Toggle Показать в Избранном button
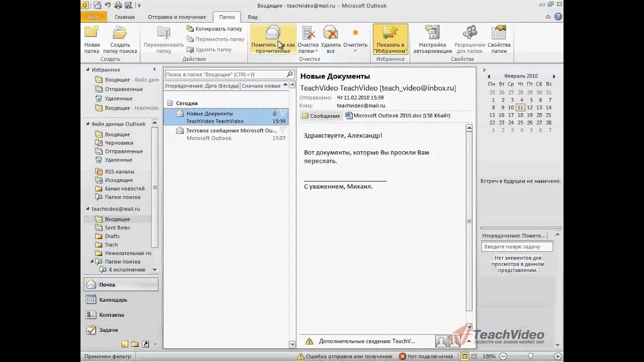Image resolution: width=644 pixels, height=362 pixels. point(390,40)
